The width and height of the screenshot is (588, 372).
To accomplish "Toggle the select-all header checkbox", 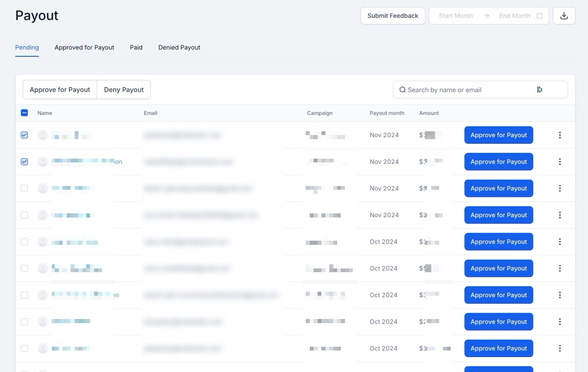I will (x=24, y=113).
